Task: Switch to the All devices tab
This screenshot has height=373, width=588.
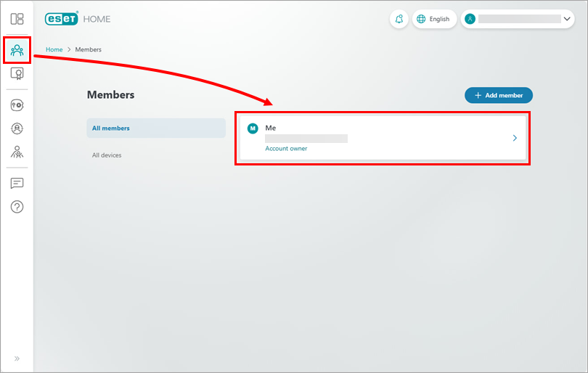Action: (107, 155)
